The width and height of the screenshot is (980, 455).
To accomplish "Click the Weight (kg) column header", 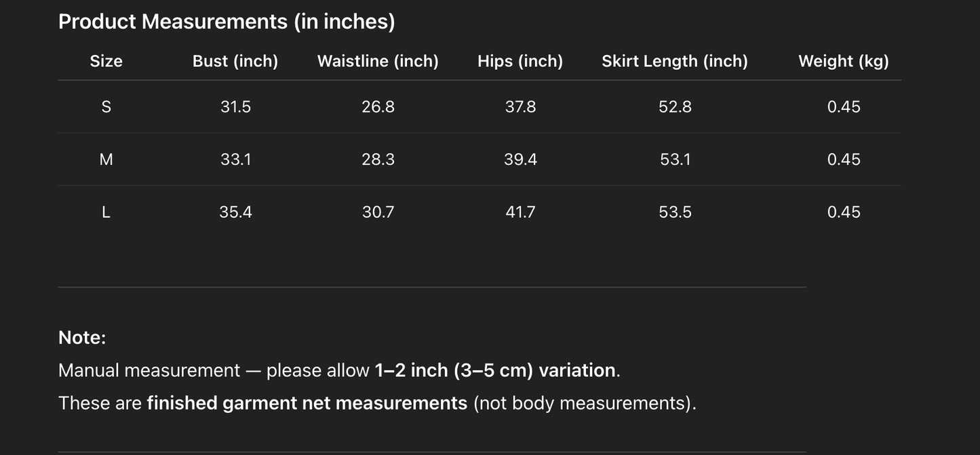I will coord(844,61).
